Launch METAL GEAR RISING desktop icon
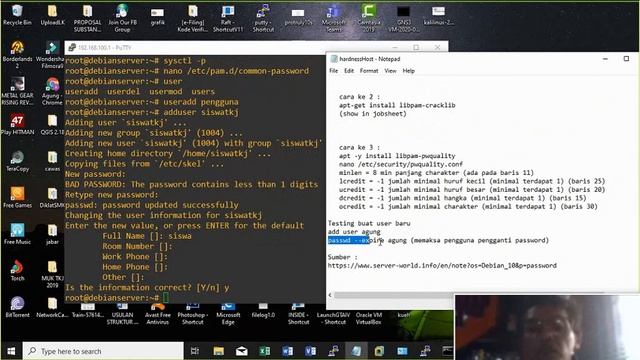 pyautogui.click(x=17, y=91)
